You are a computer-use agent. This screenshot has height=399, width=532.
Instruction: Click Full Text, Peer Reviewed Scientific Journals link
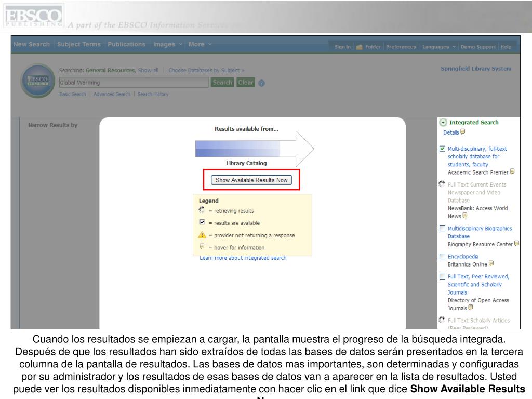(x=478, y=284)
